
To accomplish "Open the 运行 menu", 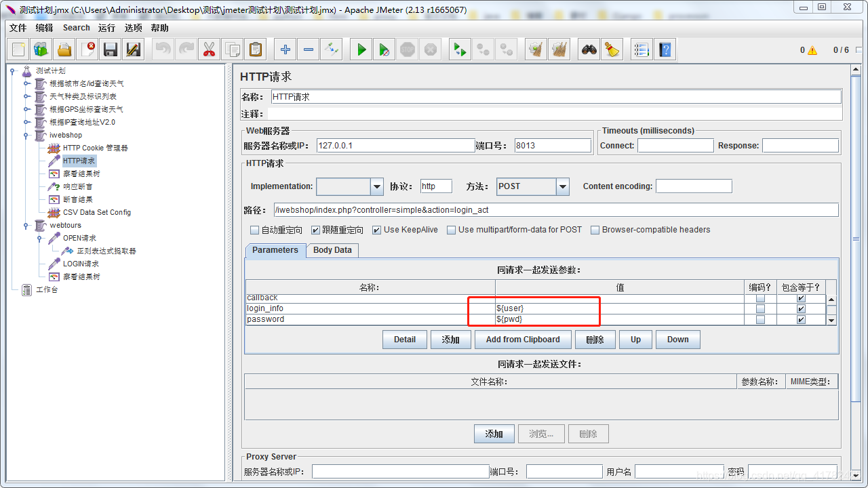I will click(106, 28).
